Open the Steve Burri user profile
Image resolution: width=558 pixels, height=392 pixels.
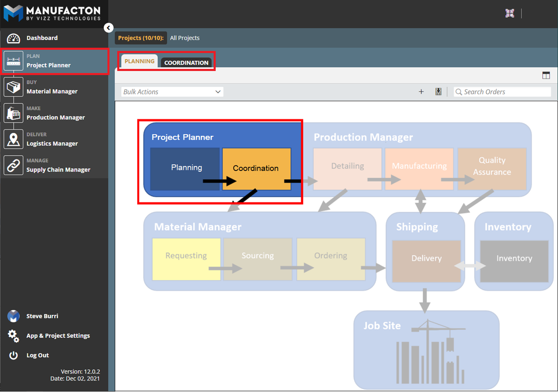pyautogui.click(x=42, y=316)
